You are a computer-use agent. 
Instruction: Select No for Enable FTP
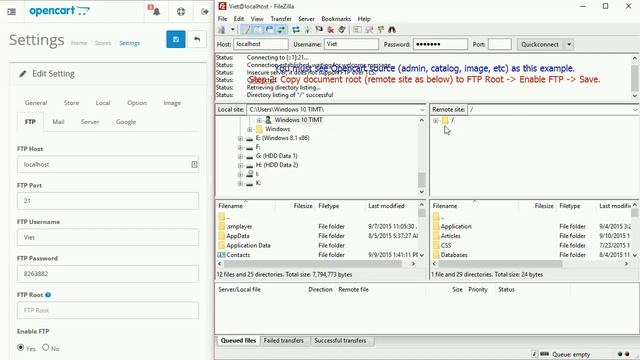(x=46, y=347)
